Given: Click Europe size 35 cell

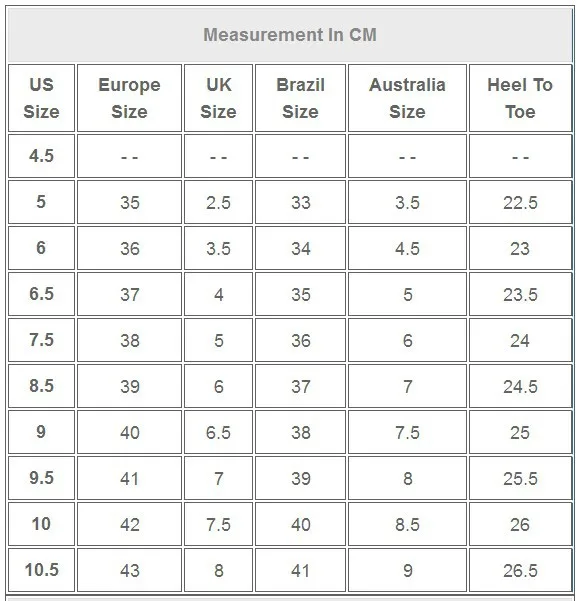Looking at the screenshot, I should 129,202.
